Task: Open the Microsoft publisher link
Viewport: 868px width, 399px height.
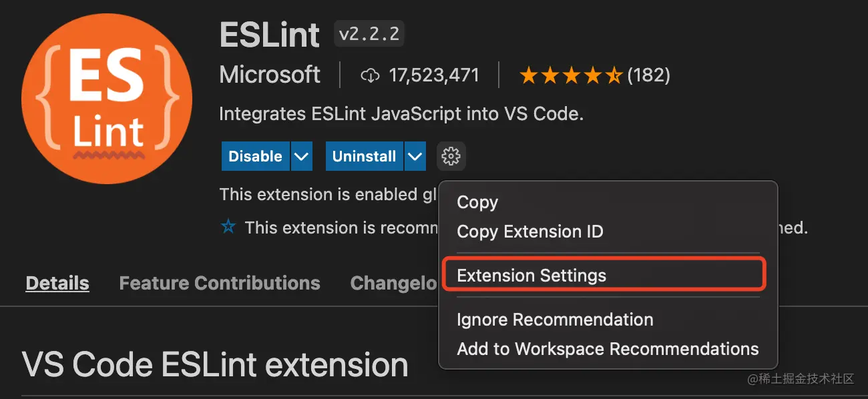Action: click(270, 75)
